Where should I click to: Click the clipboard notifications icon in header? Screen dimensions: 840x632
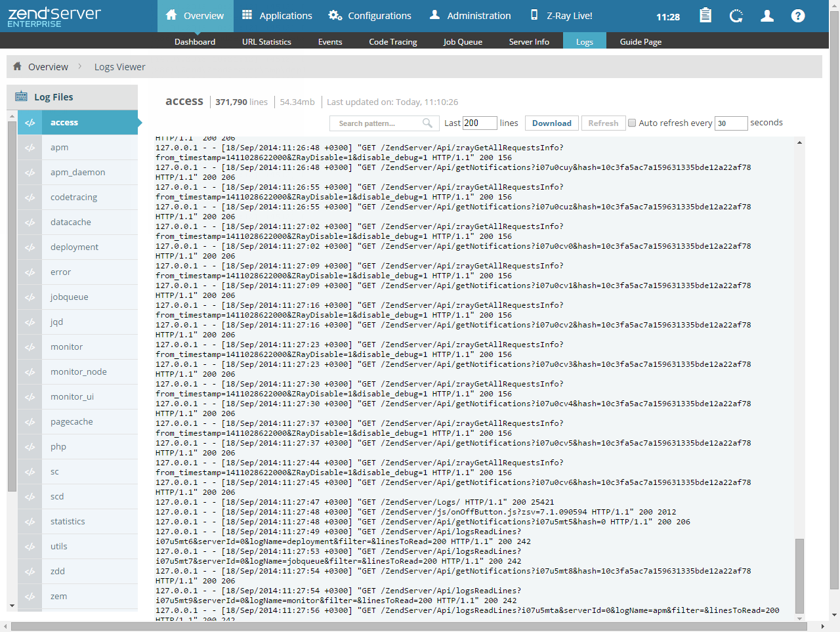[x=705, y=16]
